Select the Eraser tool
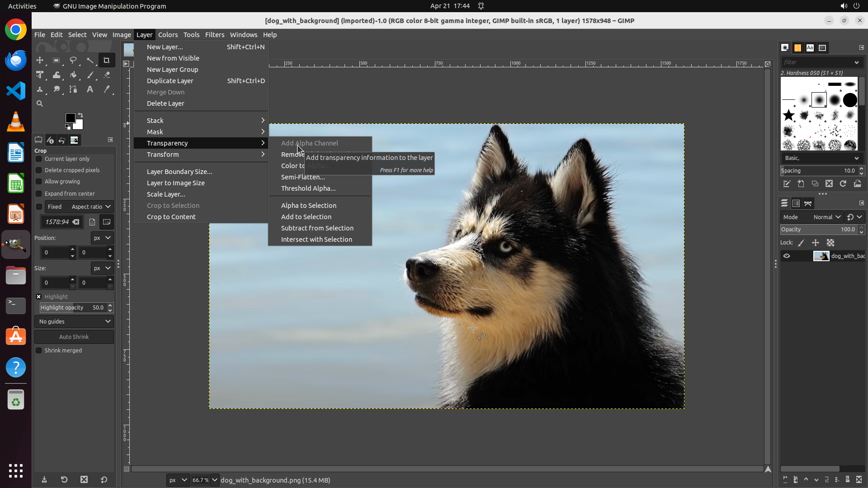This screenshot has height=488, width=868. click(107, 75)
